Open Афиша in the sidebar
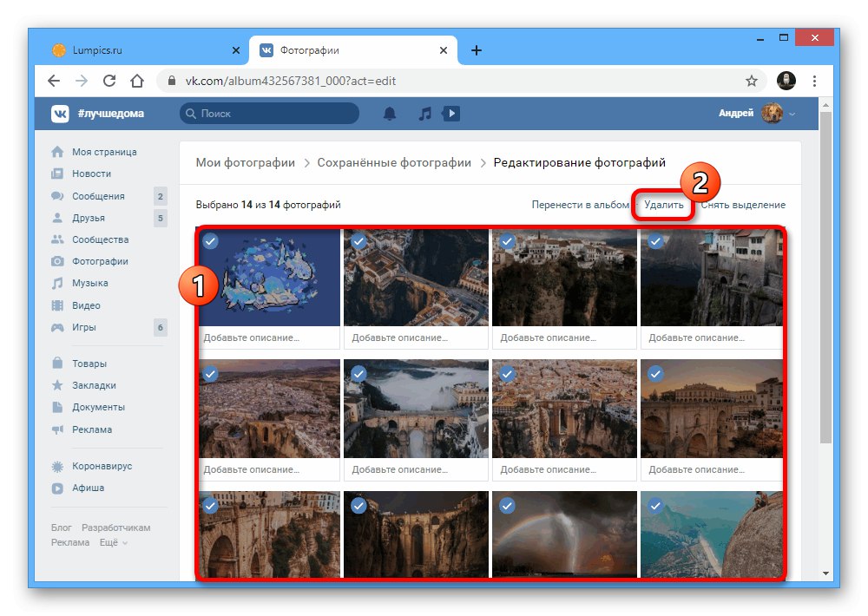This screenshot has height=616, width=868. tap(88, 488)
